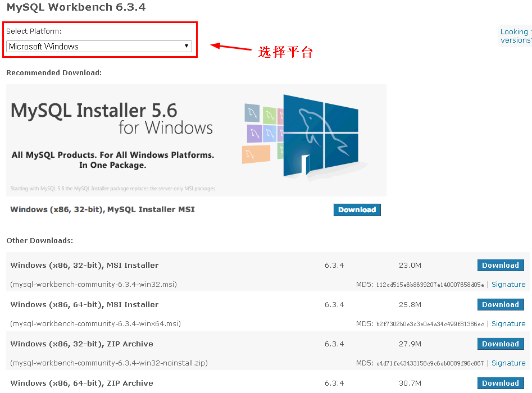
Task: Click 6.3.4 version in 64-bit MSI row
Action: pos(334,304)
